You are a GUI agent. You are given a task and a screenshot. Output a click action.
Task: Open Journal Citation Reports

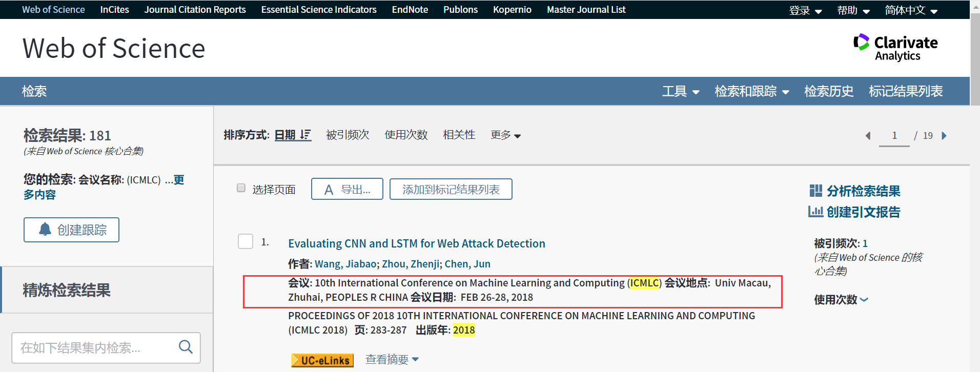pos(195,10)
